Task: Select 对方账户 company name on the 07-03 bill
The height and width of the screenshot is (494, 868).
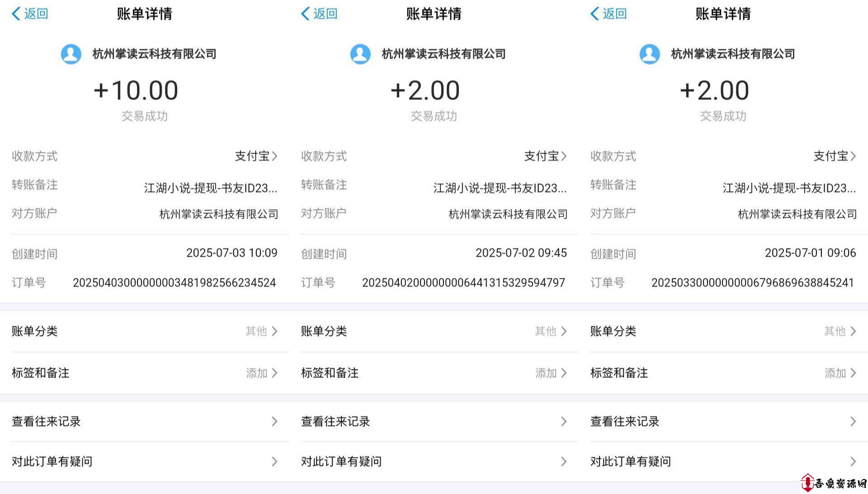Action: pos(219,214)
